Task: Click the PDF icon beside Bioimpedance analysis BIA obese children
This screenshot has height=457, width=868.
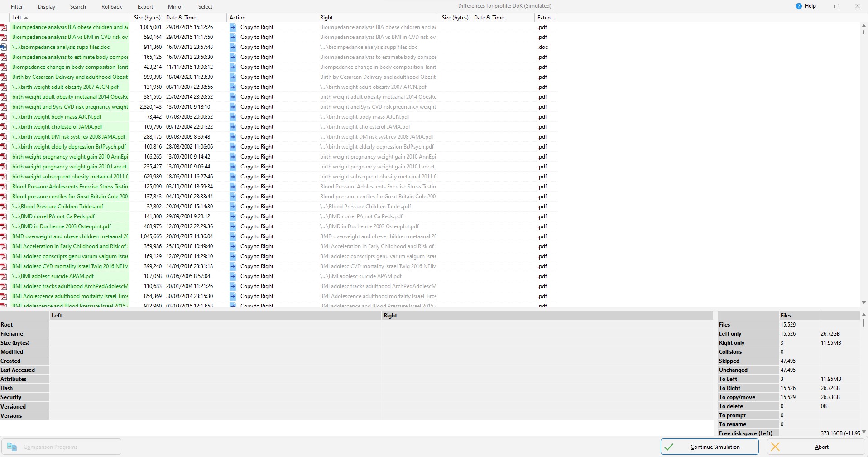Action: click(x=4, y=27)
